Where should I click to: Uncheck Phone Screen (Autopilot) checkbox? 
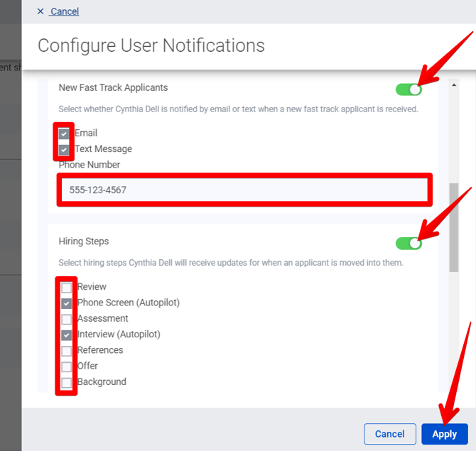tap(67, 303)
